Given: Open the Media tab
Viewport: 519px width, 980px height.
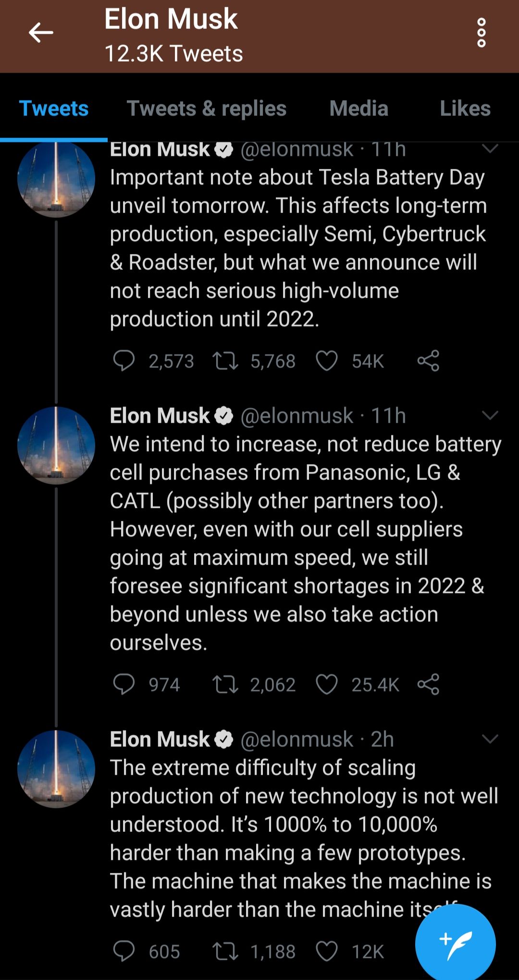Looking at the screenshot, I should point(358,109).
